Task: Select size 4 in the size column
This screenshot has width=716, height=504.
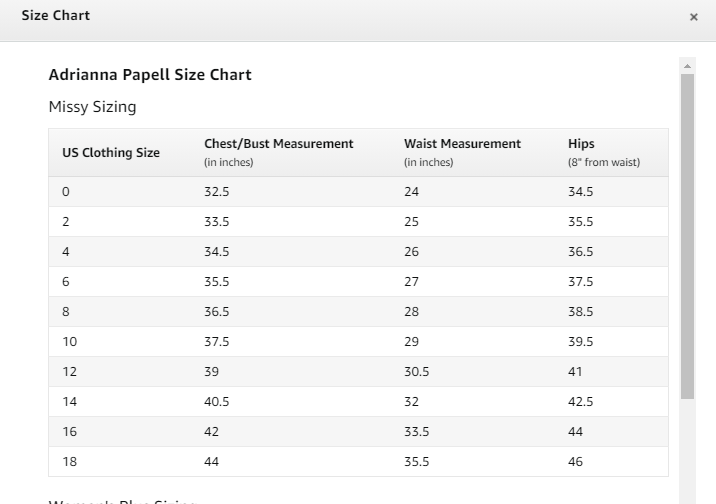Action: coord(66,252)
